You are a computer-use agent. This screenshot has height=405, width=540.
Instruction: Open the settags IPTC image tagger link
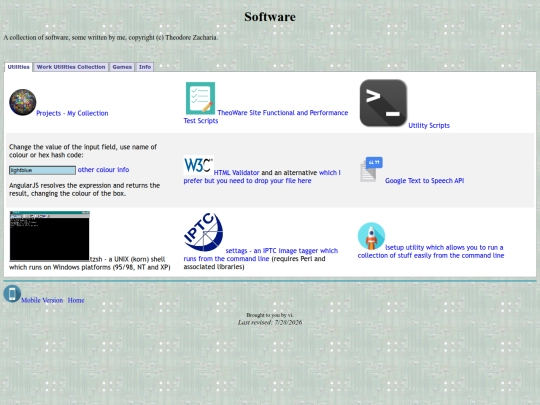pos(261,255)
